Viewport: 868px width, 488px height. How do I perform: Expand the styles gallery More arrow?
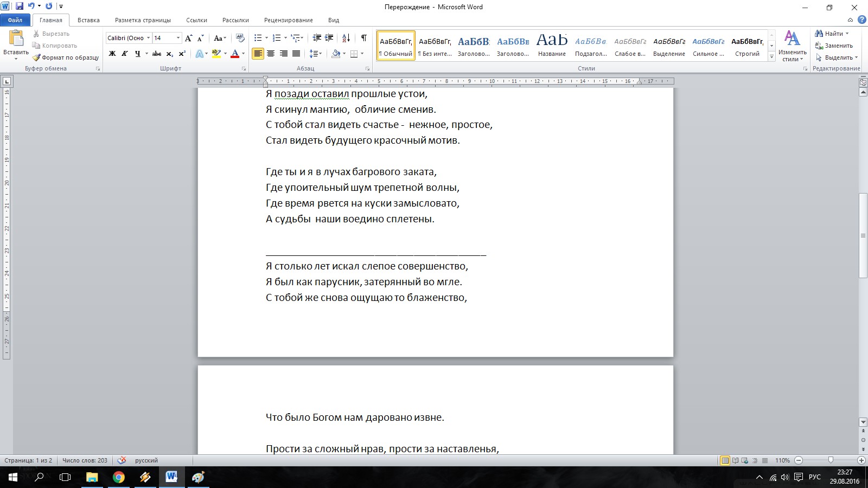tap(771, 57)
